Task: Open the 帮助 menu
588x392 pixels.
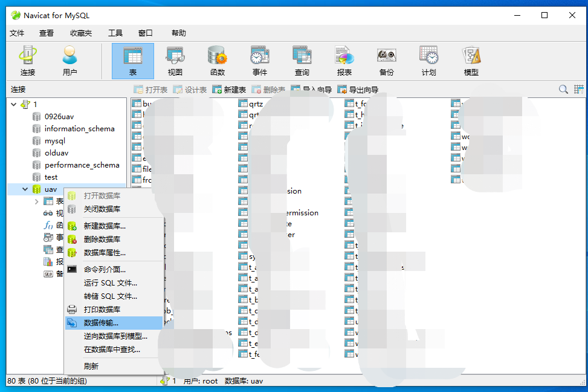Action: [x=179, y=33]
